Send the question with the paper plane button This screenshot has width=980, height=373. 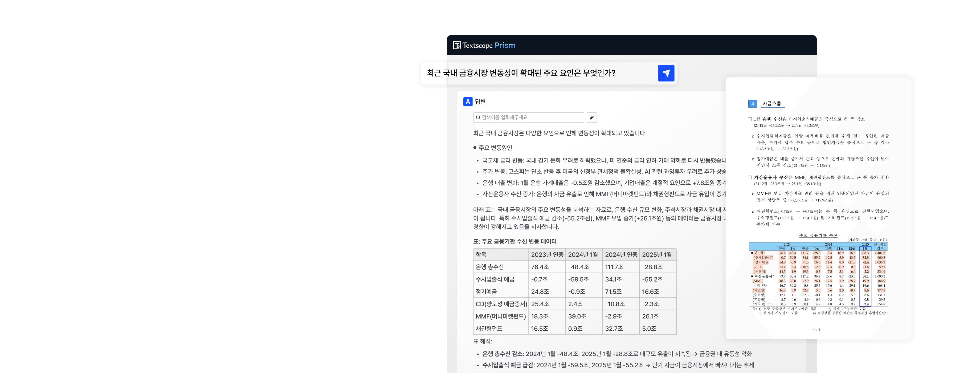666,73
